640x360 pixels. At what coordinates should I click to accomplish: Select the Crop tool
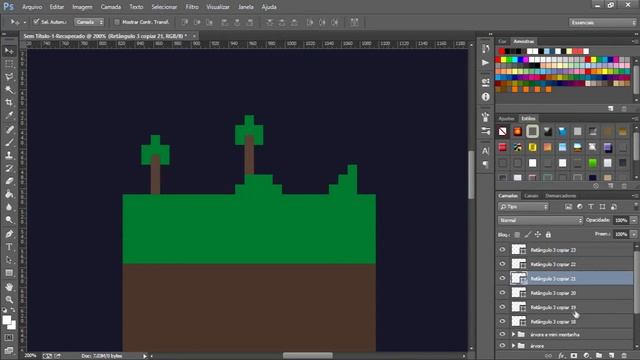[x=9, y=102]
